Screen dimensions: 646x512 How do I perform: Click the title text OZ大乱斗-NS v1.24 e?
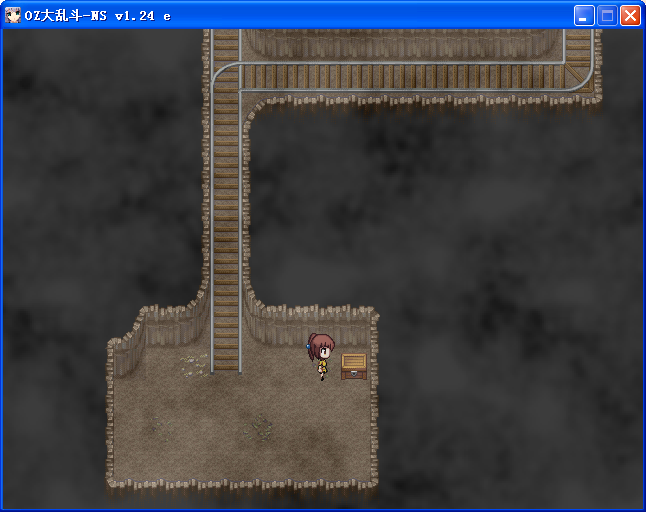click(98, 16)
